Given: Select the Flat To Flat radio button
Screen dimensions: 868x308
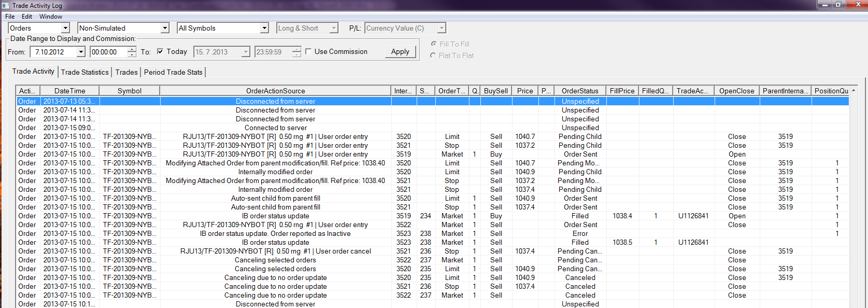Looking at the screenshot, I should (433, 55).
